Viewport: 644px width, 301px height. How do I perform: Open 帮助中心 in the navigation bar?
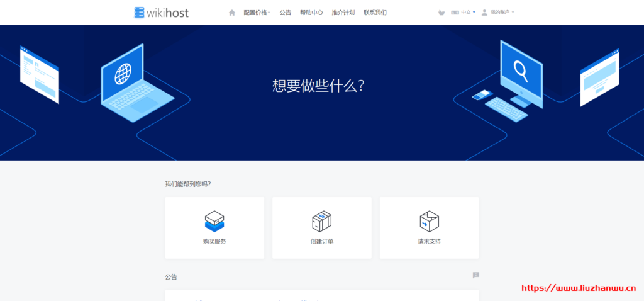[311, 13]
